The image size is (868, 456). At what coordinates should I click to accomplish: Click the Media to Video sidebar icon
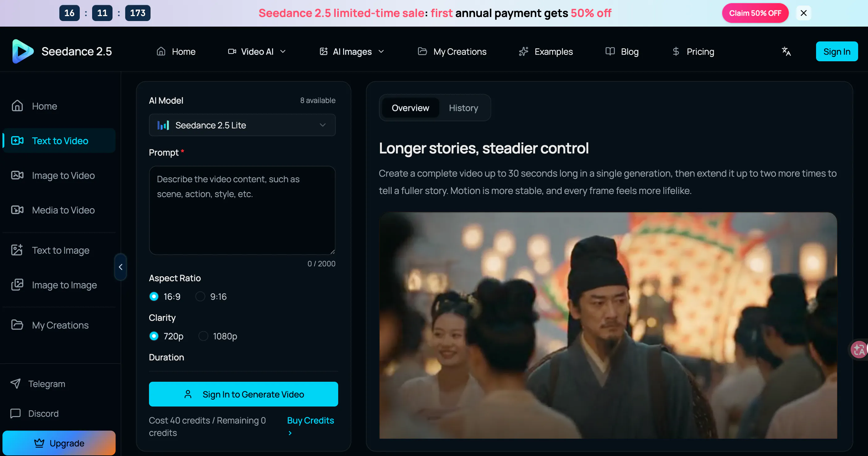[x=17, y=210]
